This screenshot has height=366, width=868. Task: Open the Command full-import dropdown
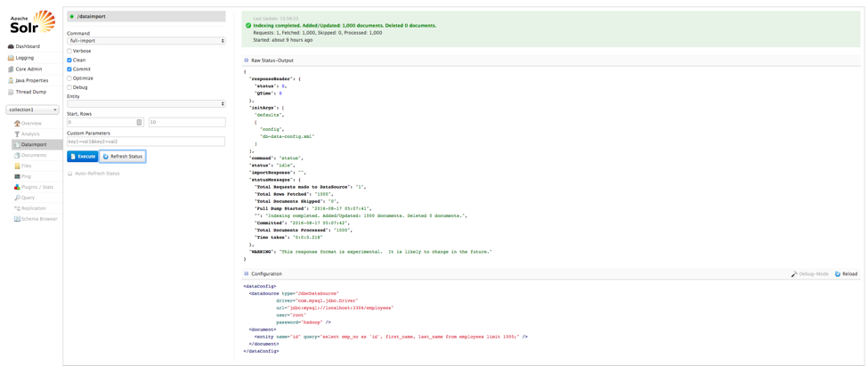146,41
